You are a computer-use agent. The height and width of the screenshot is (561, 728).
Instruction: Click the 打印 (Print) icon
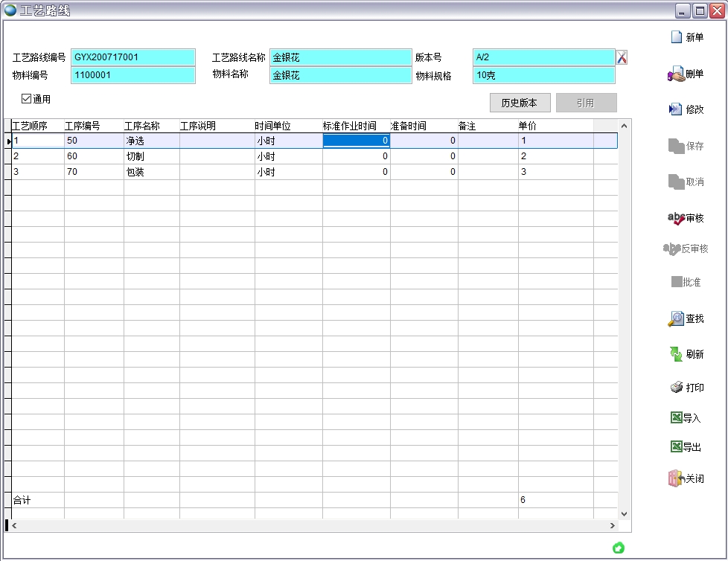pyautogui.click(x=677, y=388)
